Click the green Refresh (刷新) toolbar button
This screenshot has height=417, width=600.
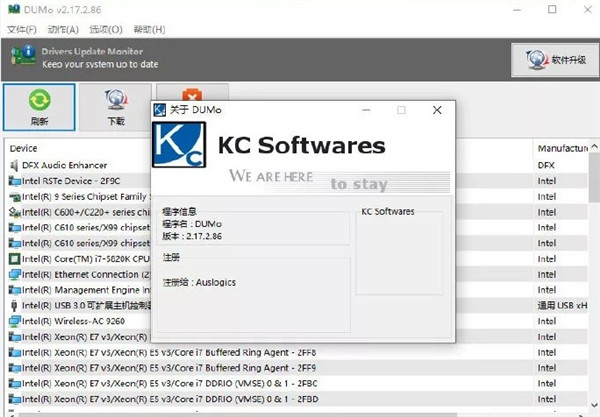39,108
